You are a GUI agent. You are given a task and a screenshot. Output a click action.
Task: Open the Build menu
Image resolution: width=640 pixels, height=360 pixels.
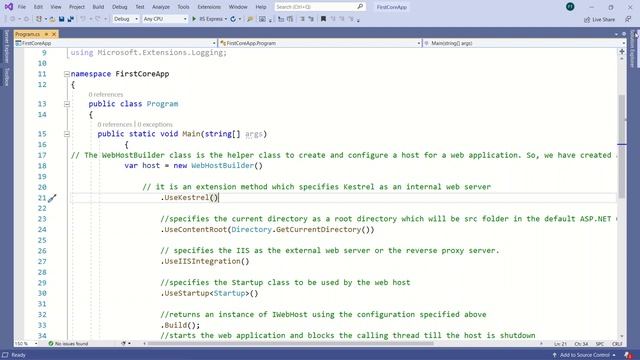[x=98, y=7]
